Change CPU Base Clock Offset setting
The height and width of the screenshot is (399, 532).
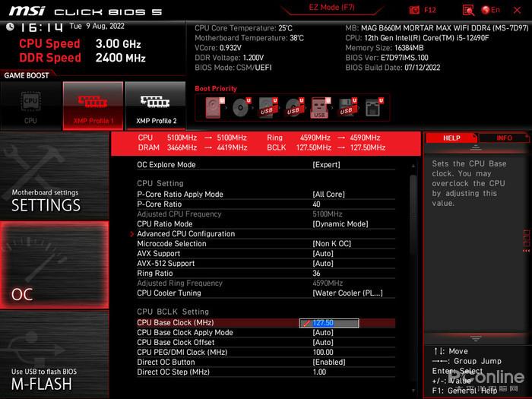pos(323,342)
